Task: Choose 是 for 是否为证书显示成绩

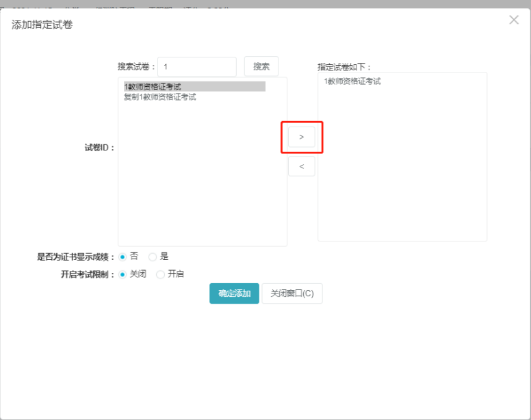Action: [153, 257]
